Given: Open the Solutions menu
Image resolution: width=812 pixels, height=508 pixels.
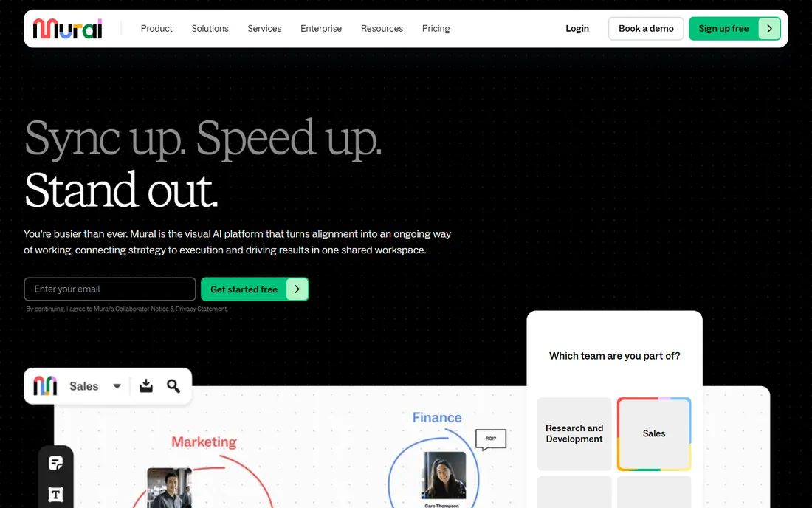Looking at the screenshot, I should coord(210,29).
